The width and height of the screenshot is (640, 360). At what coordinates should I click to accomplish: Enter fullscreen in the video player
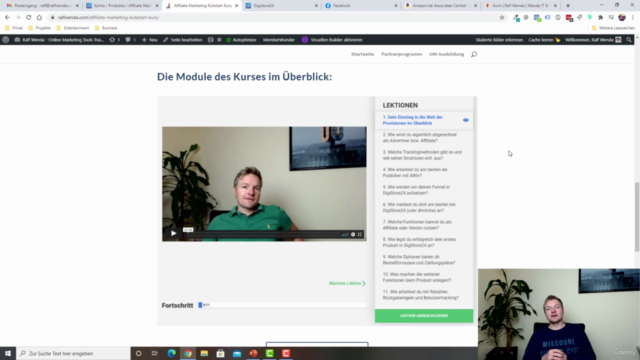[360, 234]
